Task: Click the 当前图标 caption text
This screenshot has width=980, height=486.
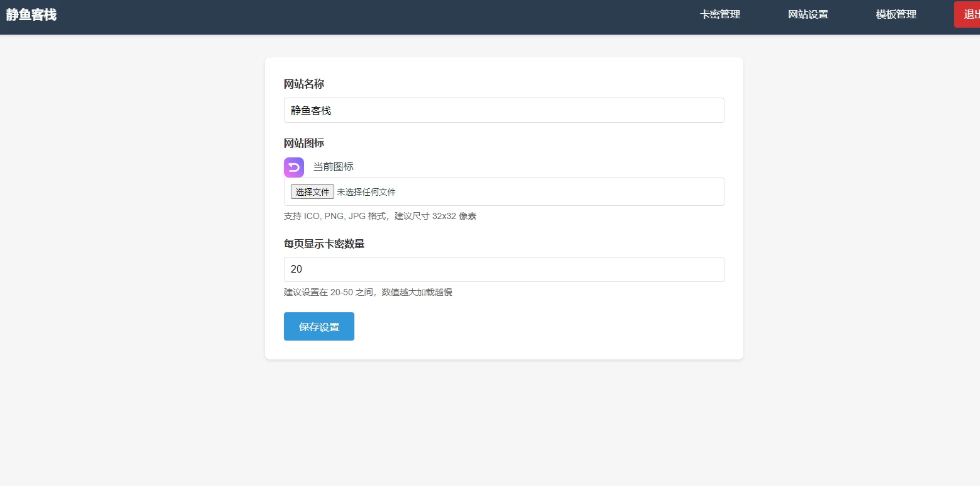Action: [334, 167]
